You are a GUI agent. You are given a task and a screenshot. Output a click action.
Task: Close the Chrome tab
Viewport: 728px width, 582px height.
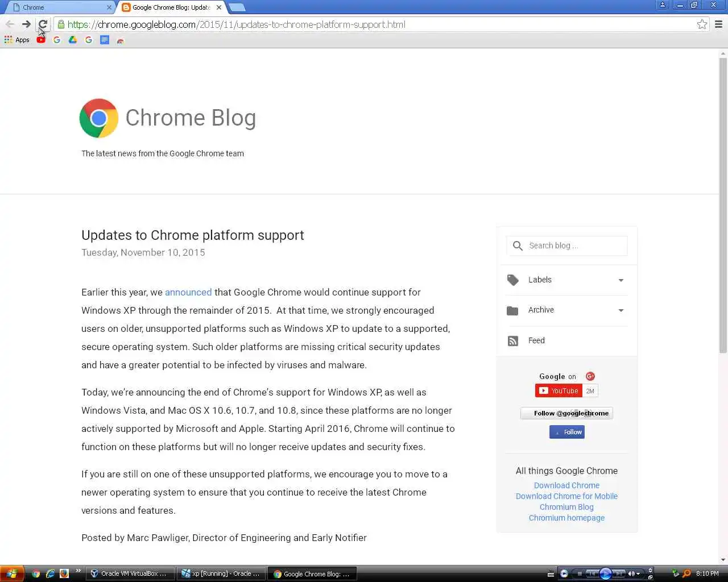pyautogui.click(x=109, y=7)
